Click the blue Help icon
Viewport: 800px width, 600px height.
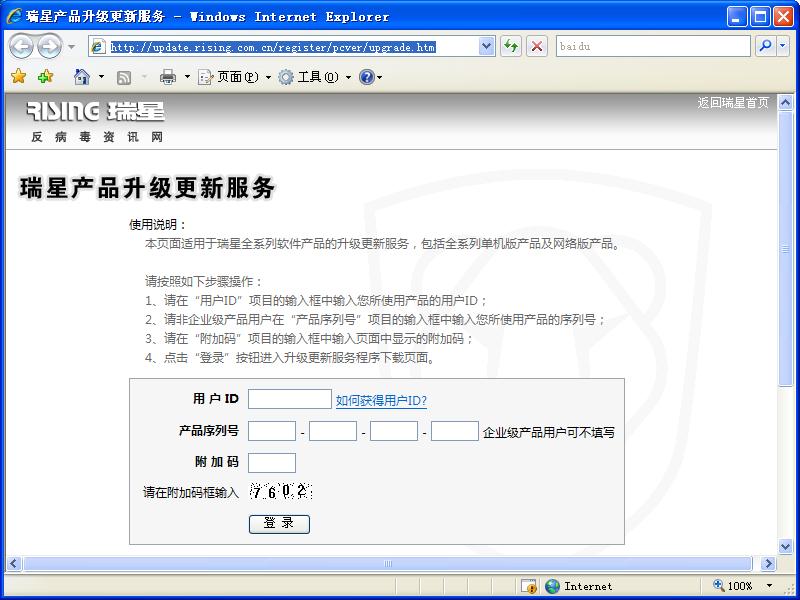pos(367,77)
